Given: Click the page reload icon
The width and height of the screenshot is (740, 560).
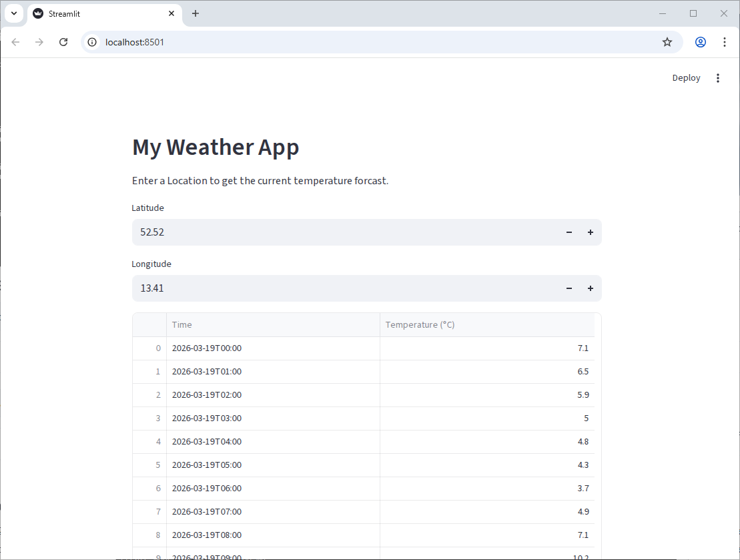Looking at the screenshot, I should click(x=63, y=41).
